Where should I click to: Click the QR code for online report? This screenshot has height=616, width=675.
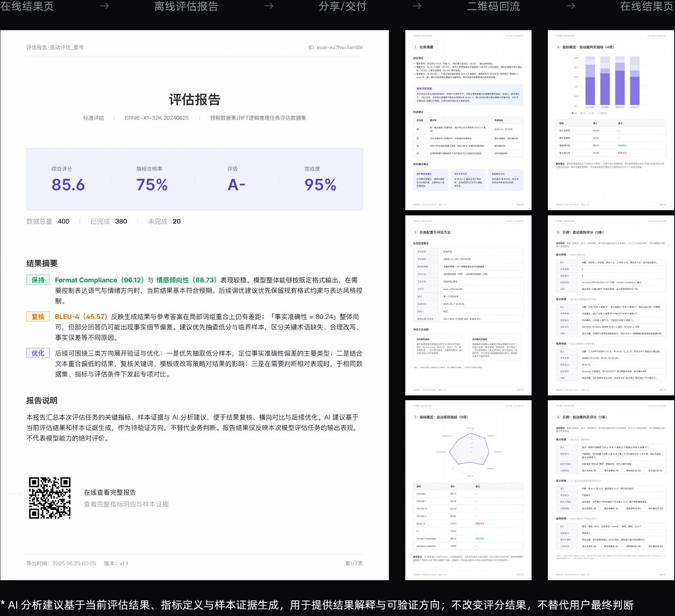tap(50, 498)
